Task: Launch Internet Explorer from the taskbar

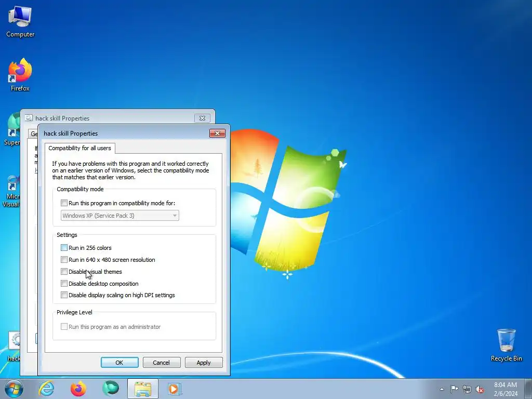Action: click(x=46, y=389)
